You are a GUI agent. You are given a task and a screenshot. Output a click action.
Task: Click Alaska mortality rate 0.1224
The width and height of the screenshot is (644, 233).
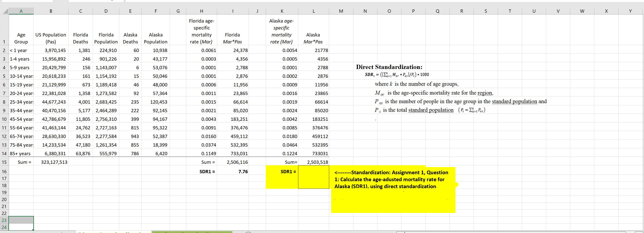click(282, 154)
